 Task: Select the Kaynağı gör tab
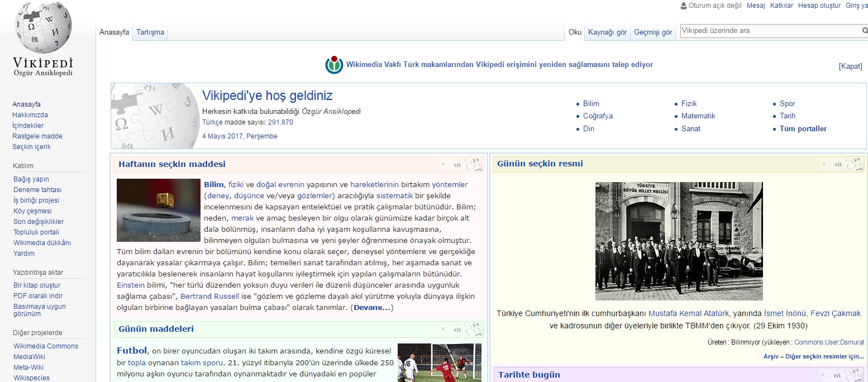pos(607,32)
